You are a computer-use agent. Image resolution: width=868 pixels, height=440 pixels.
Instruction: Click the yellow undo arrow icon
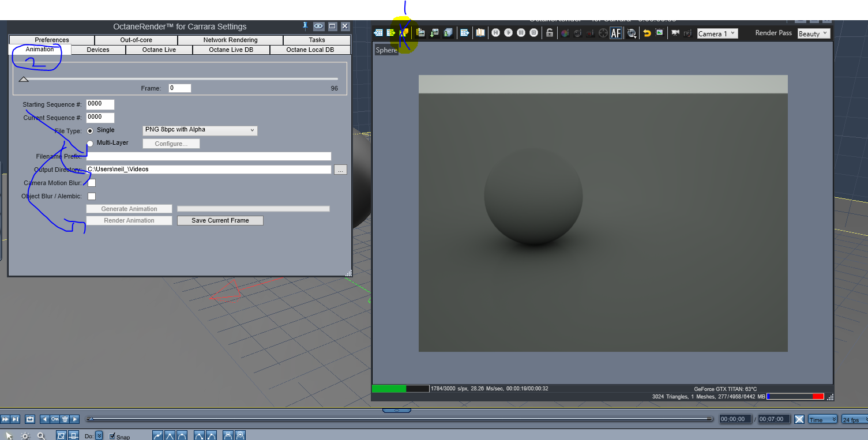[647, 33]
